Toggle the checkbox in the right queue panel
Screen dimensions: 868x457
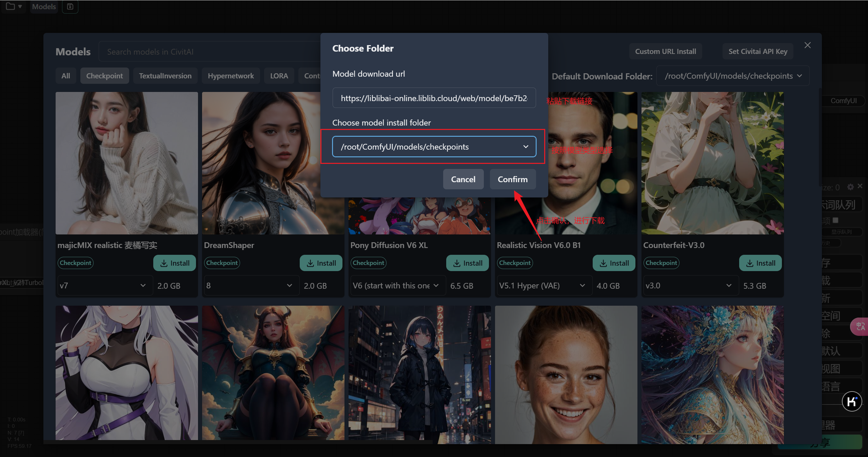pyautogui.click(x=835, y=220)
